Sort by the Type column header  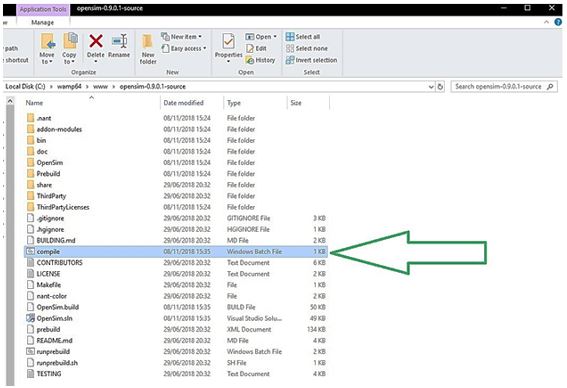[x=234, y=103]
